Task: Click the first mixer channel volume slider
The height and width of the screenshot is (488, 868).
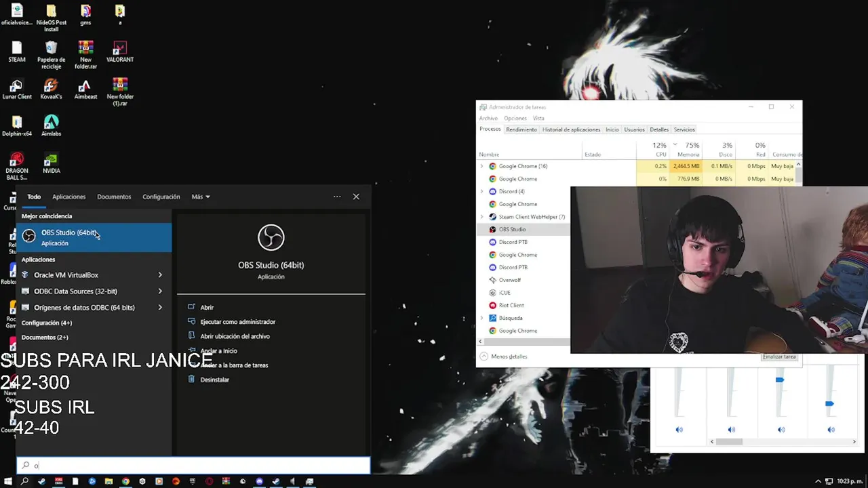Action: pyautogui.click(x=679, y=393)
